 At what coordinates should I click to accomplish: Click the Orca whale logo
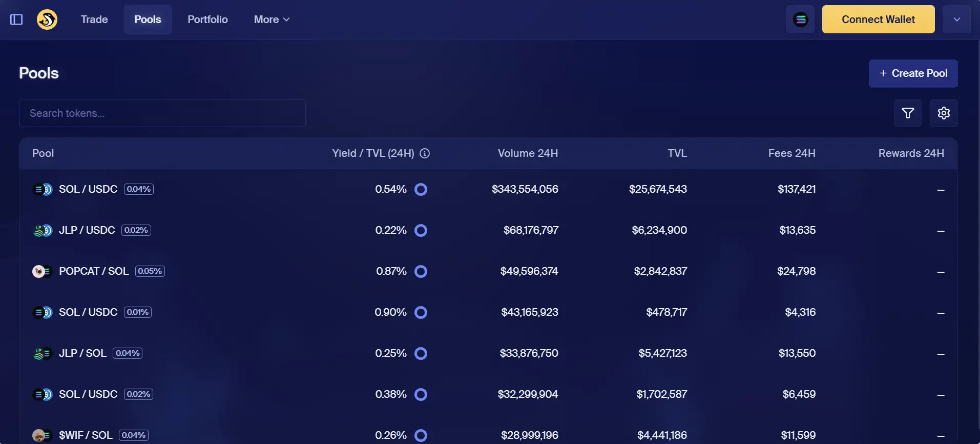point(47,19)
